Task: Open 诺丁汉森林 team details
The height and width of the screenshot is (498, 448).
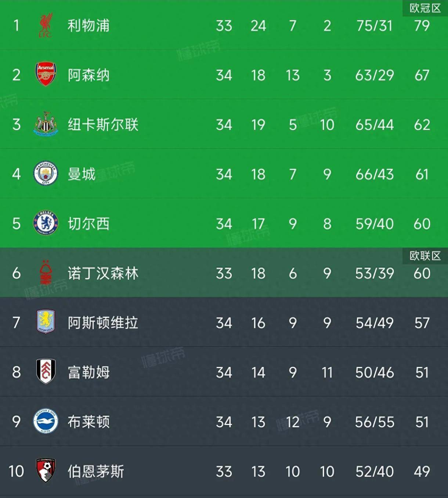Action: (x=103, y=273)
